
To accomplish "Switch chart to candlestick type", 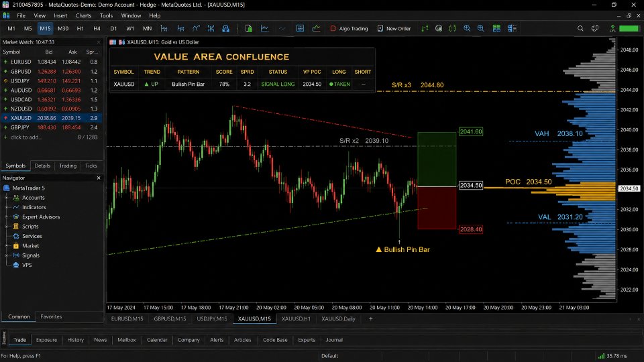I will click(180, 28).
